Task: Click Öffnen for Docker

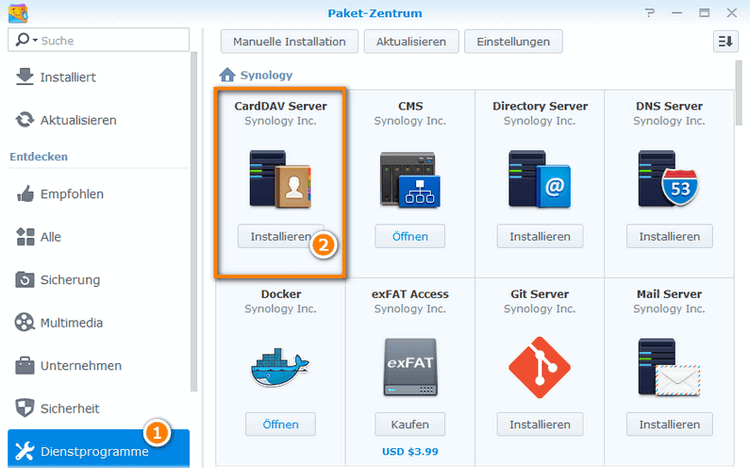Action: [280, 424]
